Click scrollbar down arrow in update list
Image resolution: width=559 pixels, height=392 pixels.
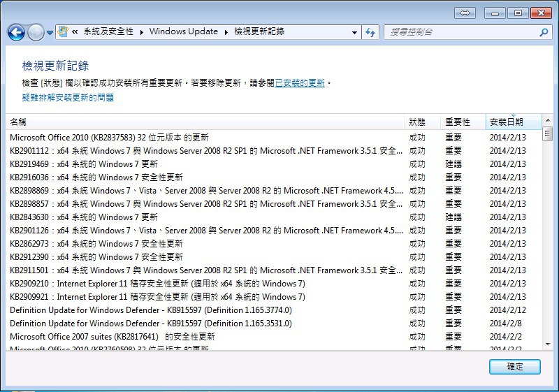tap(548, 344)
